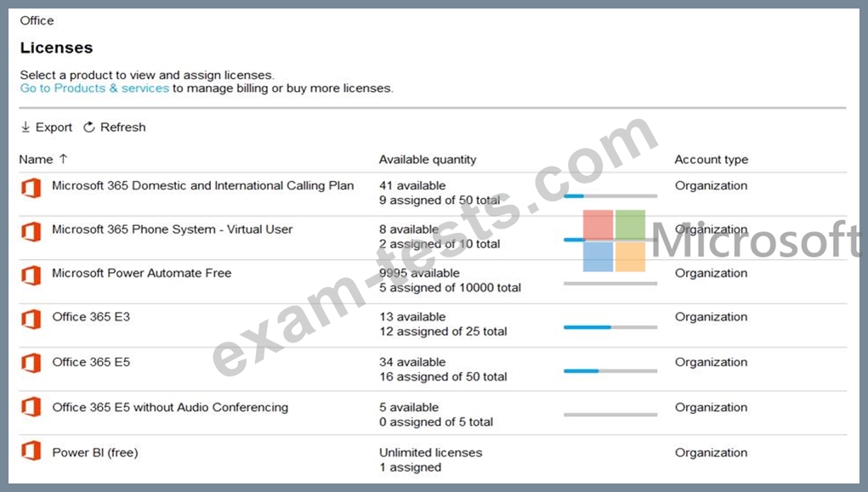This screenshot has width=868, height=492.
Task: Click '34 available' text
Action: click(x=412, y=362)
